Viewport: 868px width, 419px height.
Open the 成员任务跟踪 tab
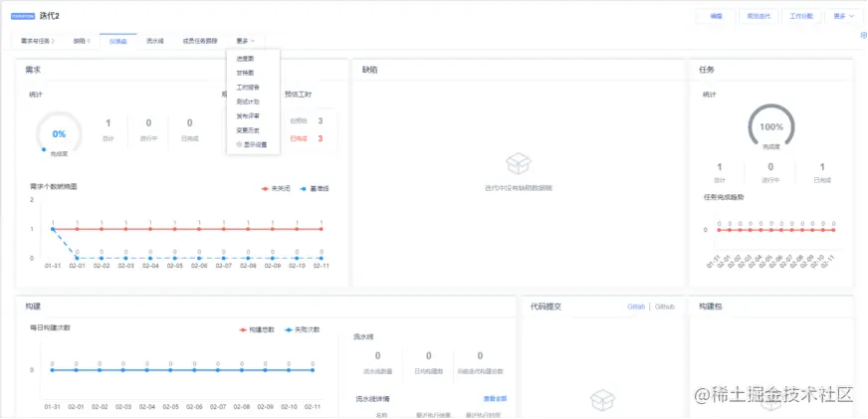click(x=200, y=41)
